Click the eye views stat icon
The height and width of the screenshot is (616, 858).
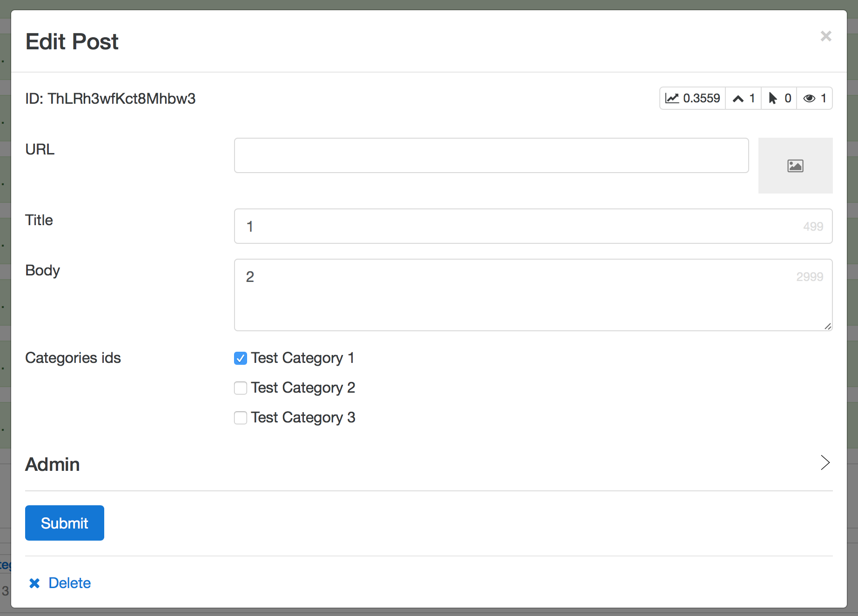809,98
